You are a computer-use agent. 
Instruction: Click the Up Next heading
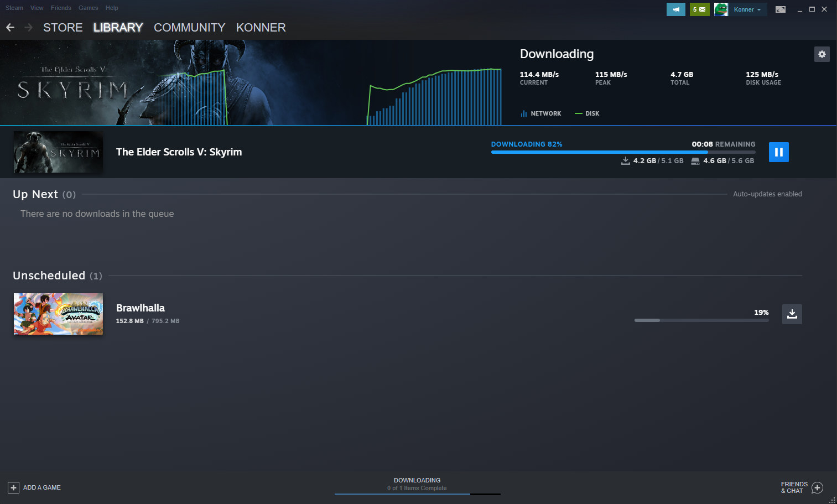click(x=35, y=194)
